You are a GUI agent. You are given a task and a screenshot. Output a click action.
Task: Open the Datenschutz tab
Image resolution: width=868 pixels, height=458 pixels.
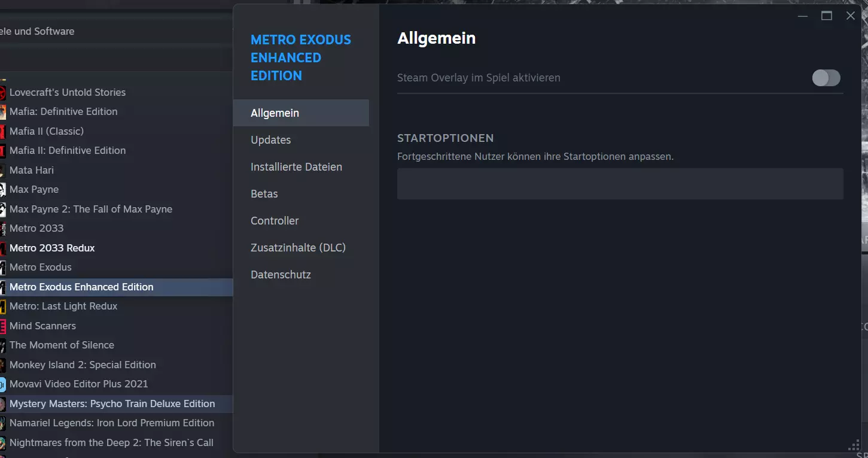[x=301, y=275]
